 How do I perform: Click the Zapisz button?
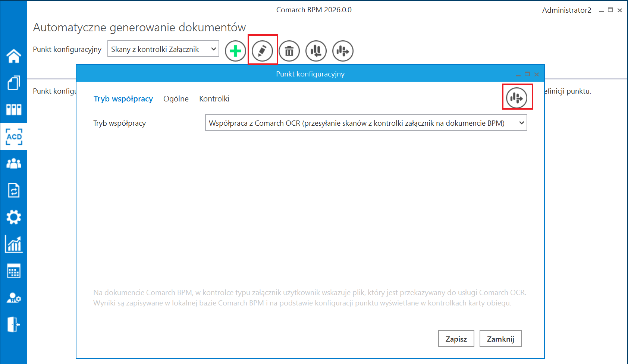point(456,339)
